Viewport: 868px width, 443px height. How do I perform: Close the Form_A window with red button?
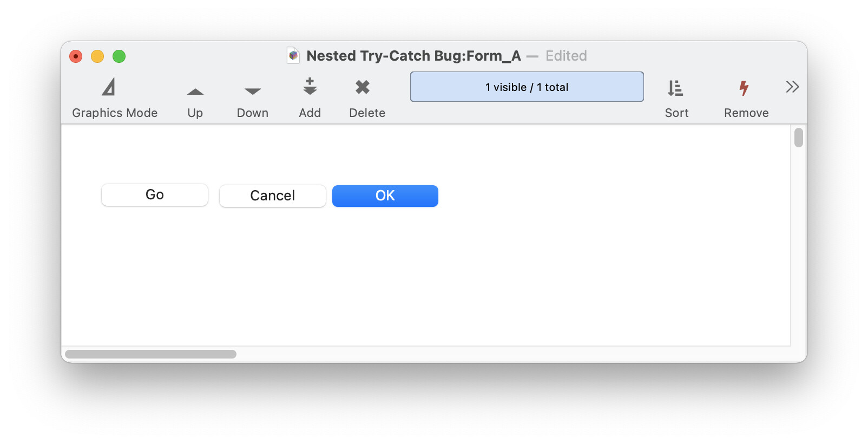(x=76, y=56)
